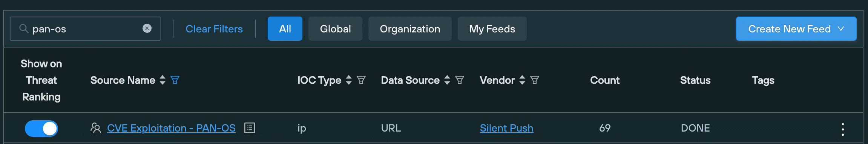Image resolution: width=868 pixels, height=144 pixels.
Task: Clear the pan-os search text
Action: (x=147, y=28)
